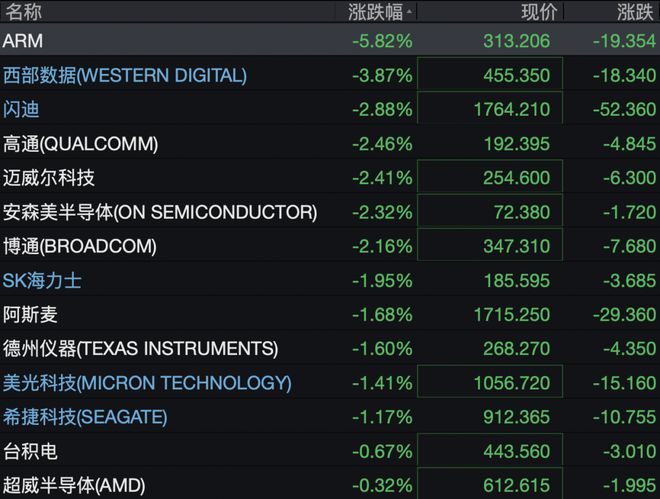Sort by the 涨跌幅 column header
This screenshot has height=499, width=660.
pos(375,12)
